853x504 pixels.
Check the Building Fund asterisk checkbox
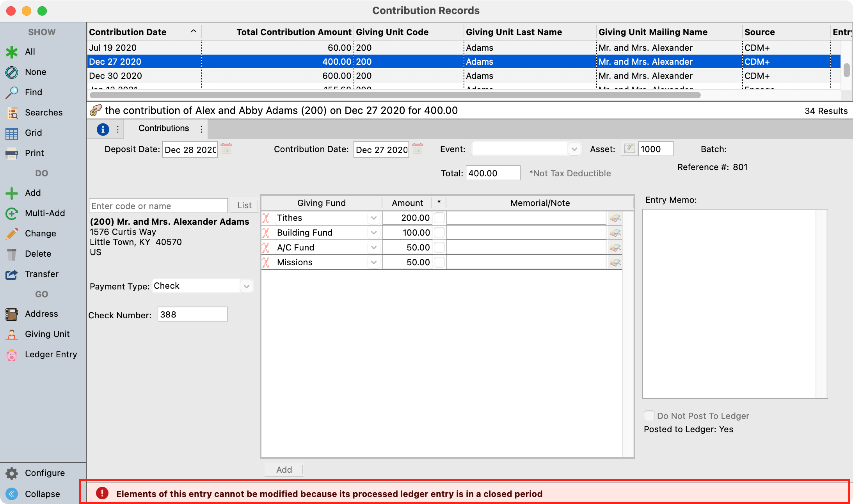point(439,233)
